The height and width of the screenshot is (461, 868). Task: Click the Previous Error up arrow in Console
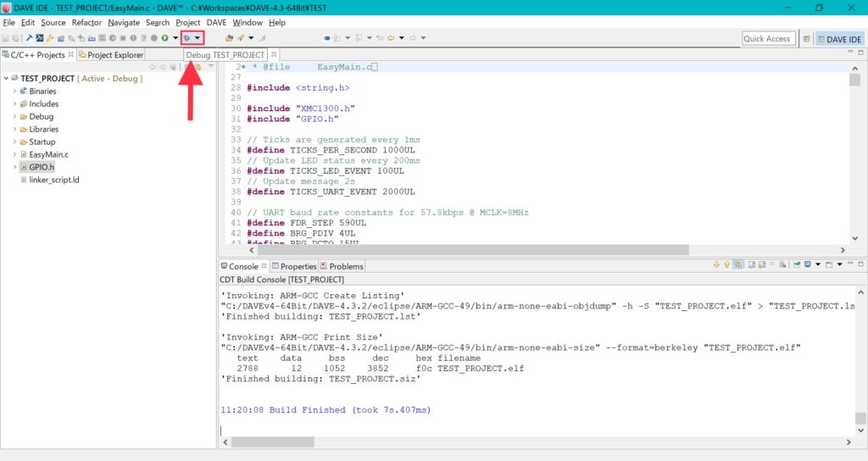click(x=726, y=264)
